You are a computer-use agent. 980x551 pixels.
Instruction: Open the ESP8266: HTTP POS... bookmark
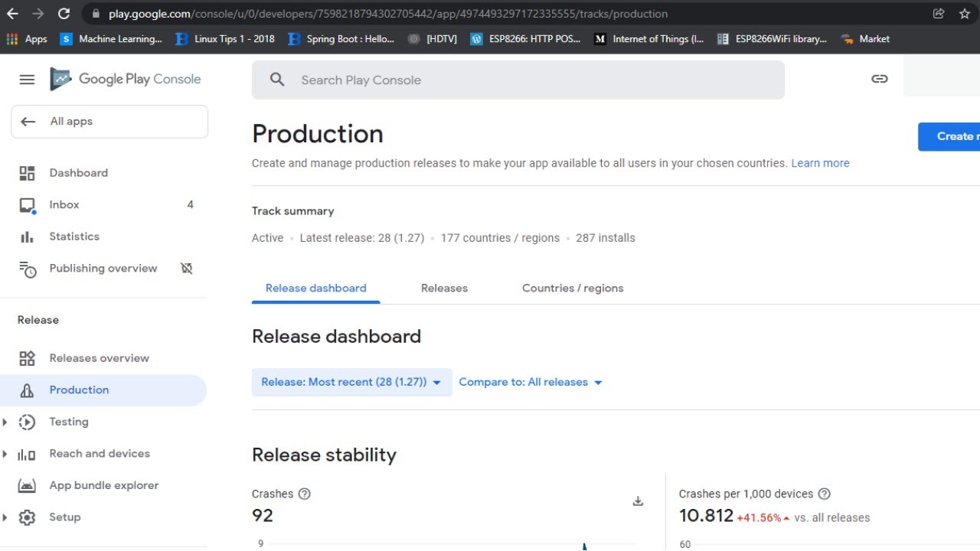pos(525,39)
